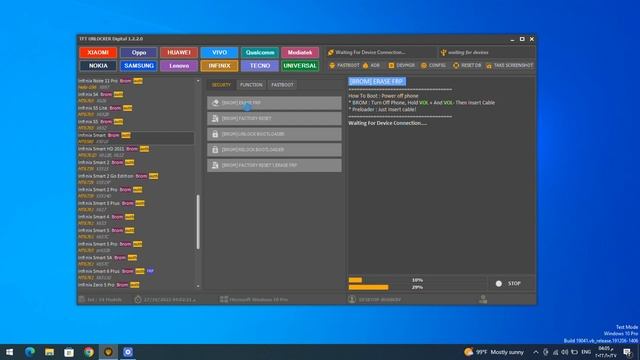Image resolution: width=640 pixels, height=360 pixels.
Task: Run the [BROM] RELOCK BOOTLOADER action
Action: pos(274,149)
